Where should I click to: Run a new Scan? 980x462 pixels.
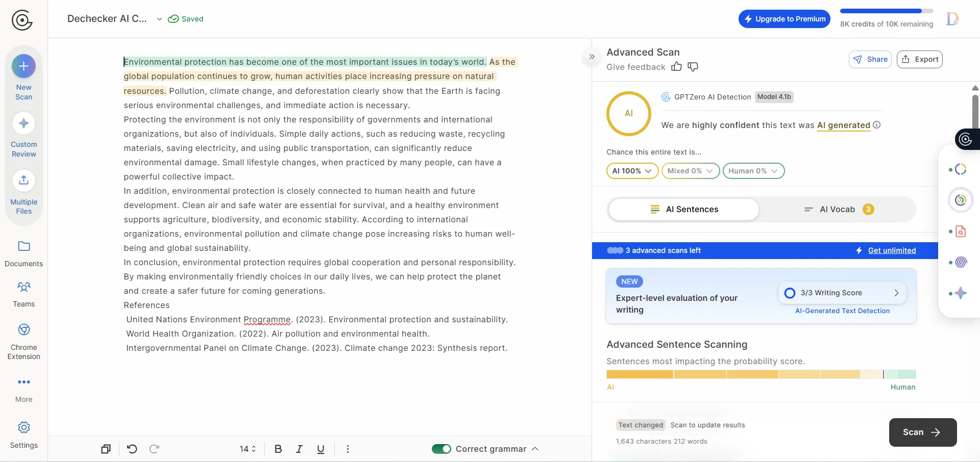pos(922,432)
